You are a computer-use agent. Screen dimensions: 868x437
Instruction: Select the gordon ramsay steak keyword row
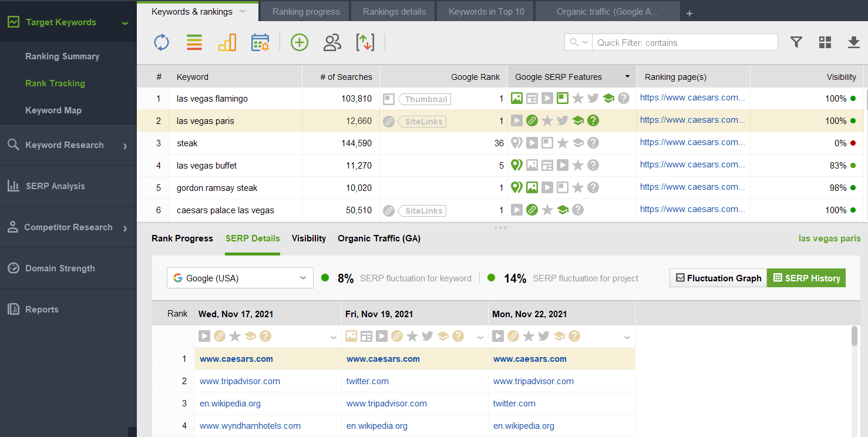500,188
